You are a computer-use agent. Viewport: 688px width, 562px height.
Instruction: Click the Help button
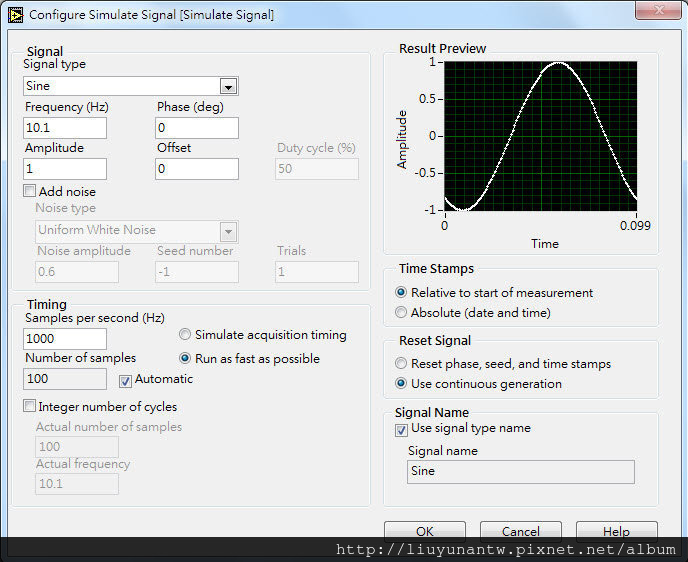(x=616, y=531)
